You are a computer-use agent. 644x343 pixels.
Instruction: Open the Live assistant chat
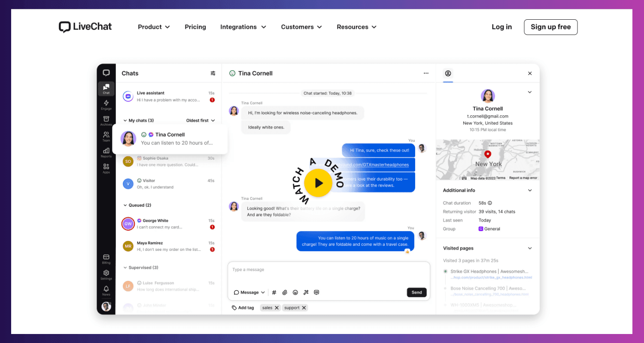coord(169,96)
